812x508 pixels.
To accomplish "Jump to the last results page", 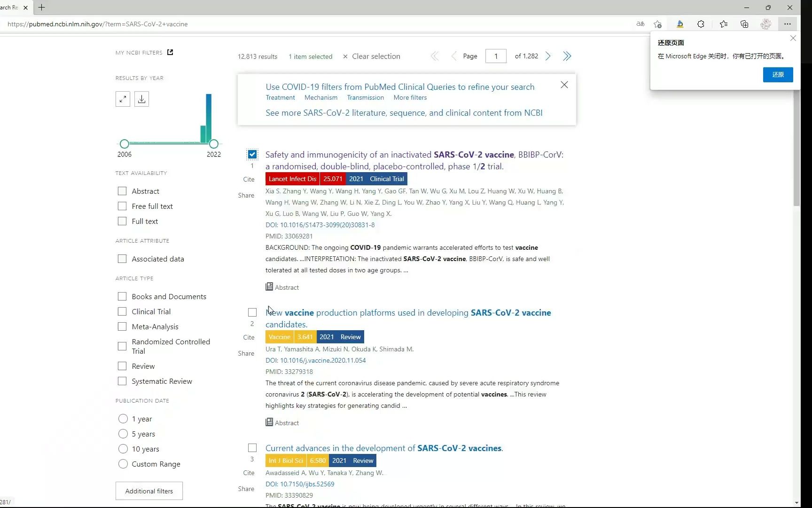I will coord(567,56).
